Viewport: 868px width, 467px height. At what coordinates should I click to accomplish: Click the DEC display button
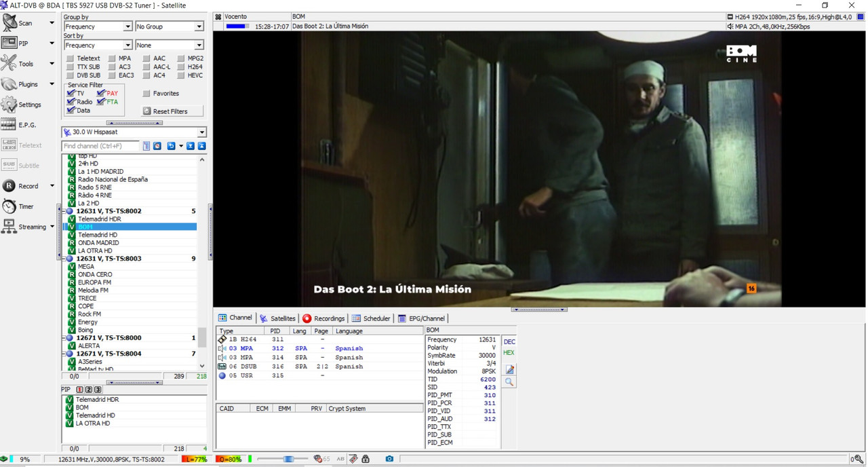point(509,342)
